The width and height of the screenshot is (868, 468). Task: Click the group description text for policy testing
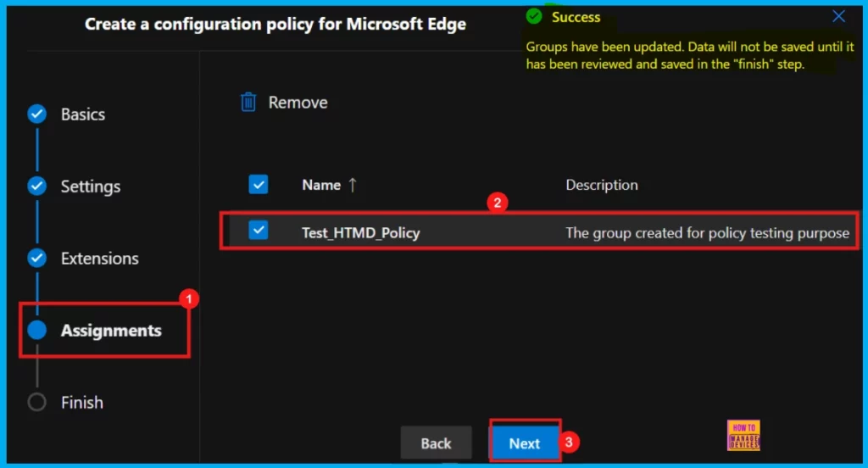[x=708, y=233]
